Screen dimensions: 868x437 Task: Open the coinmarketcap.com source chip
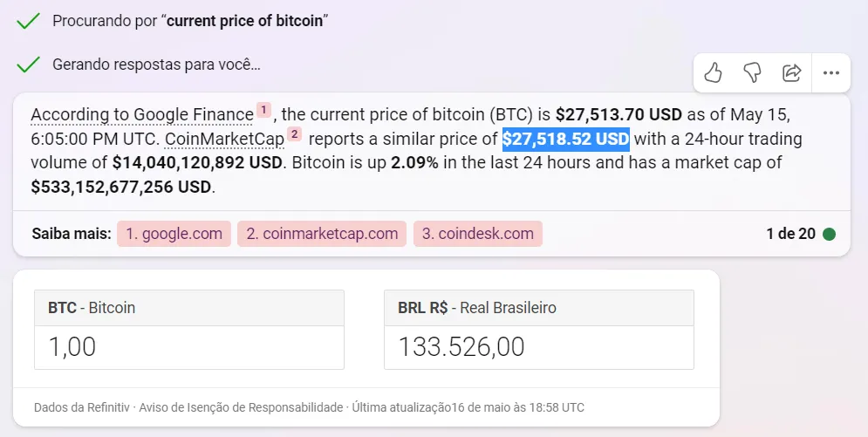click(322, 234)
